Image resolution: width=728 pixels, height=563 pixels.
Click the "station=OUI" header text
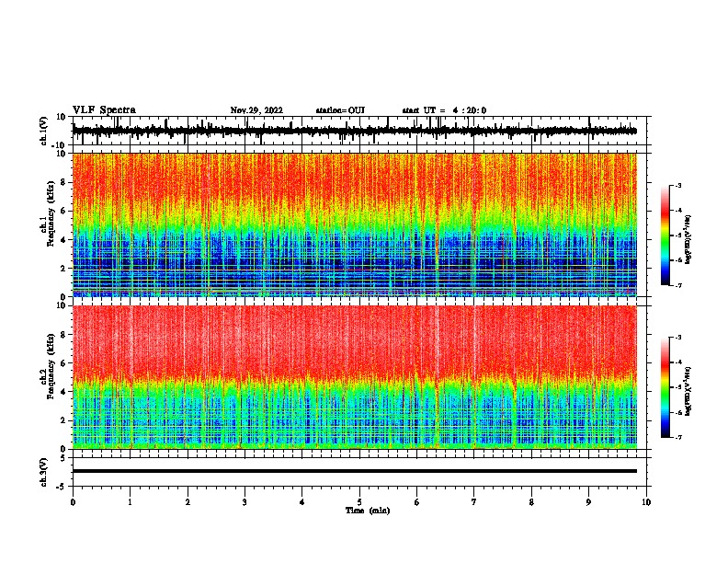340,110
